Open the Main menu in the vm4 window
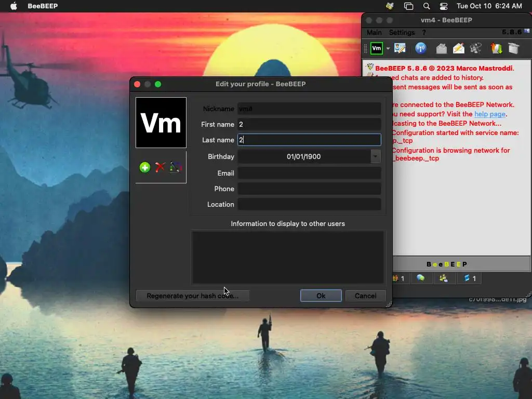532x399 pixels. 374,32
